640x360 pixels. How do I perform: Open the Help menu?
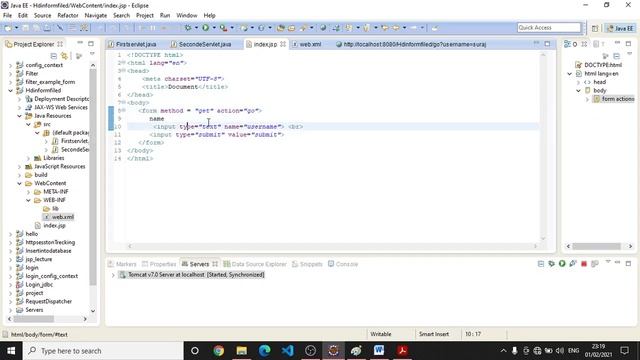click(209, 16)
